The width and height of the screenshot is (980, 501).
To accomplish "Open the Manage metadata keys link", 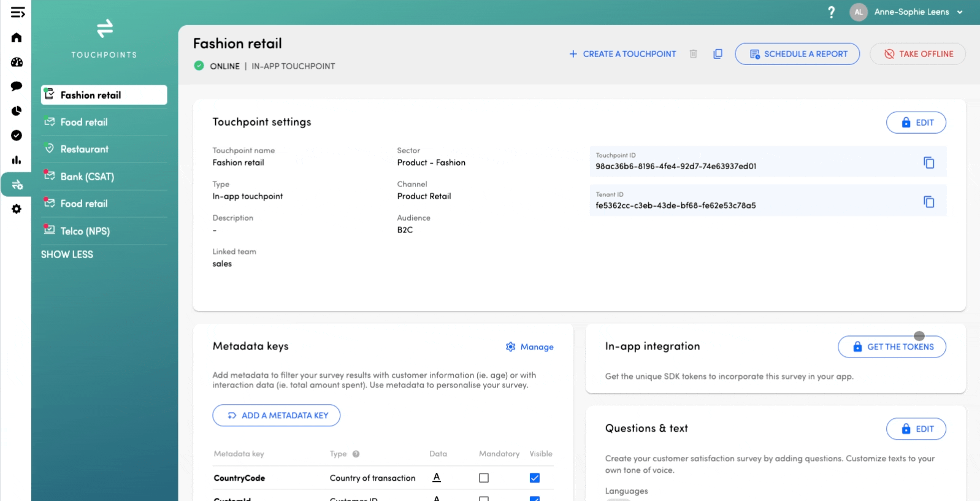I will 530,347.
